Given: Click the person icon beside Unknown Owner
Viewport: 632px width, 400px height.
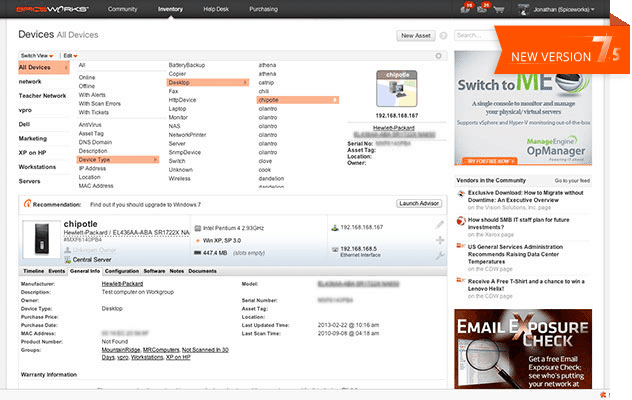Looking at the screenshot, I should [x=68, y=250].
